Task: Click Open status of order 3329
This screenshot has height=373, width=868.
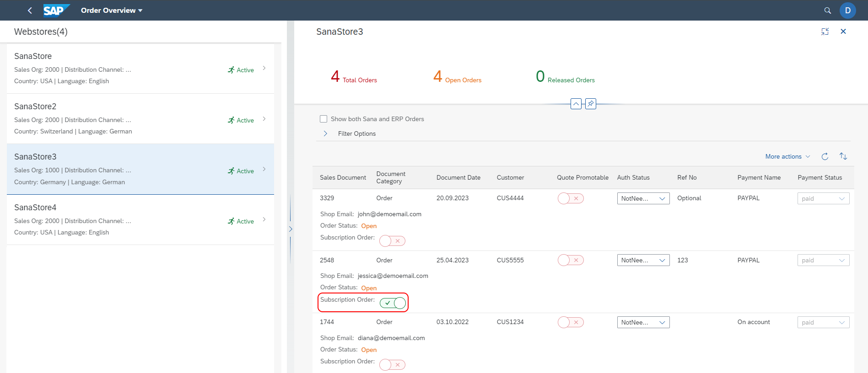Action: tap(369, 226)
